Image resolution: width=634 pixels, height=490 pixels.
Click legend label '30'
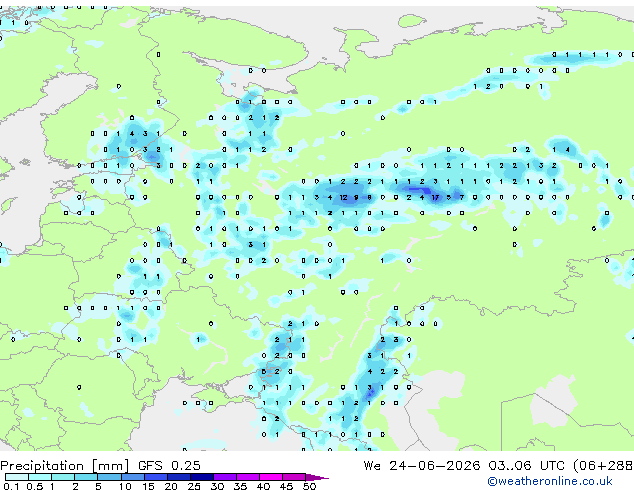click(217, 486)
